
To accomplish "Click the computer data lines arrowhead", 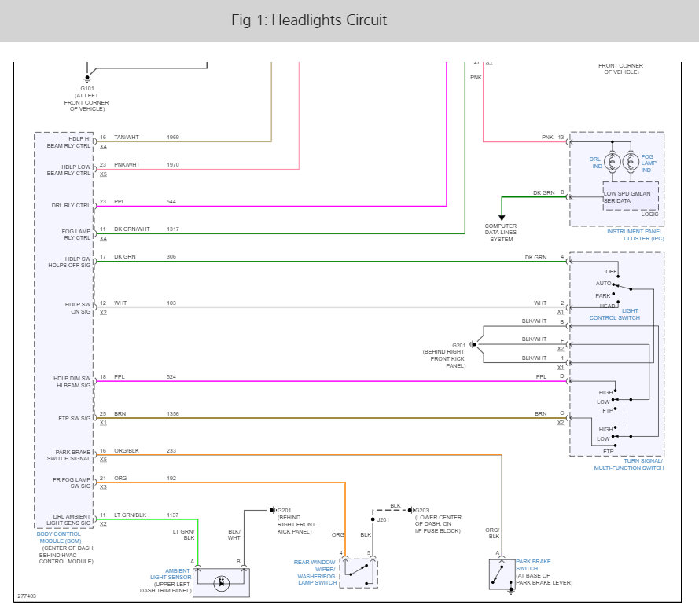I will [502, 218].
